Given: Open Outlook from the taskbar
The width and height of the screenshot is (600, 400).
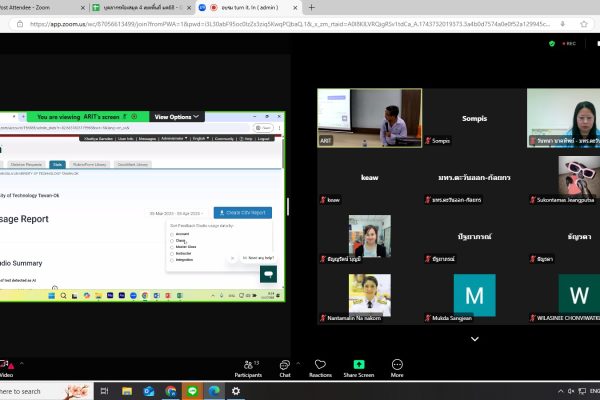Looking at the screenshot, I should [x=148, y=391].
